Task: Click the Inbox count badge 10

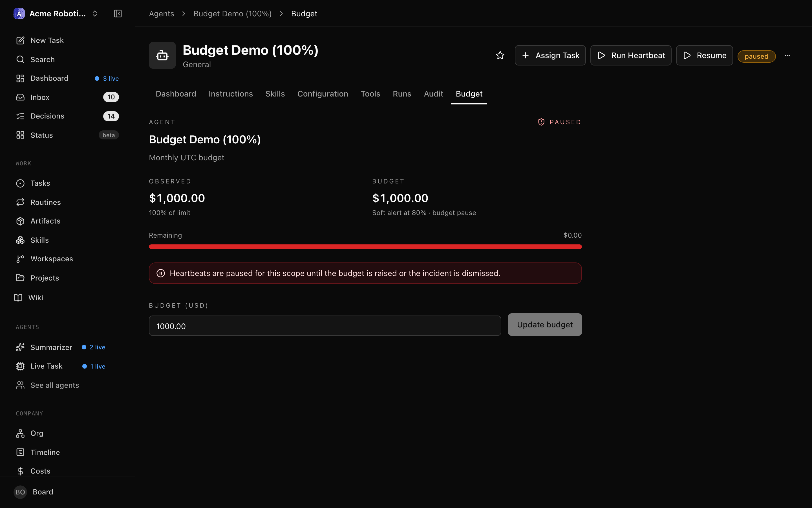Action: coord(111,97)
